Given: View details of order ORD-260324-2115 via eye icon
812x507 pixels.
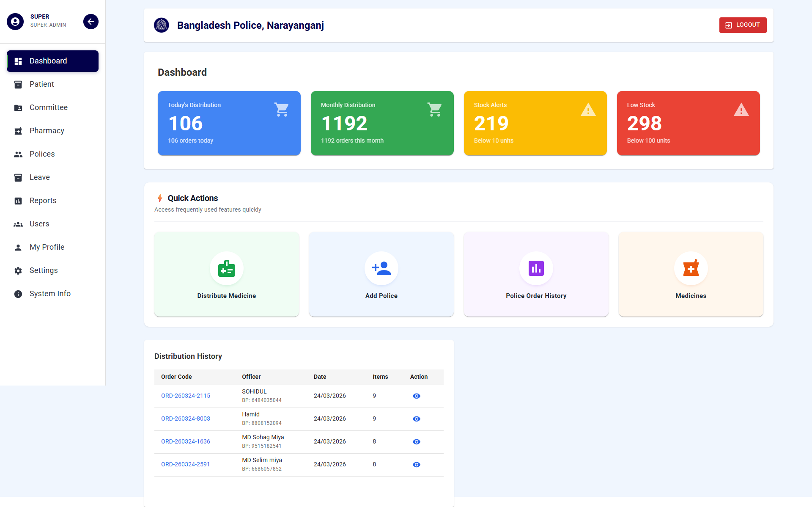Looking at the screenshot, I should coord(416,396).
